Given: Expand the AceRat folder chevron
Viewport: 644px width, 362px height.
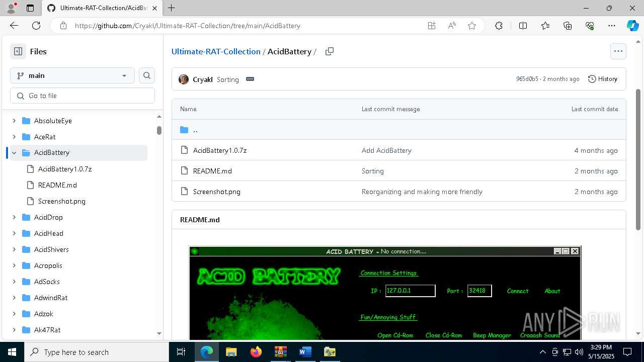Looking at the screenshot, I should coord(14,137).
